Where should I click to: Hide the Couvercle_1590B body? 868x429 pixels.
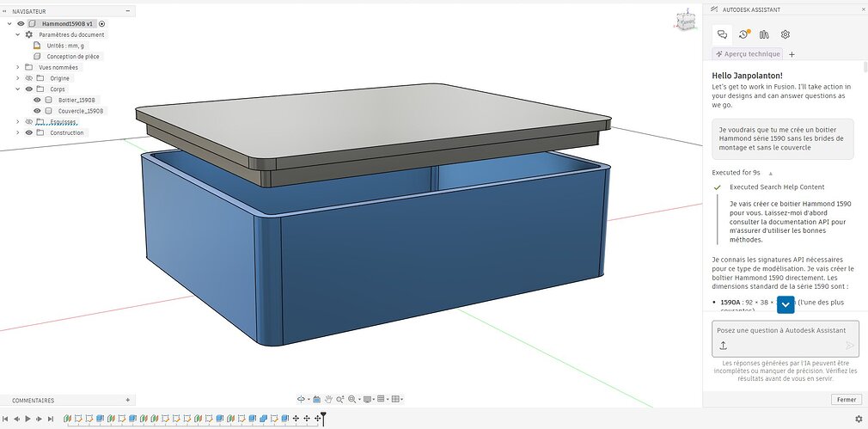click(37, 111)
